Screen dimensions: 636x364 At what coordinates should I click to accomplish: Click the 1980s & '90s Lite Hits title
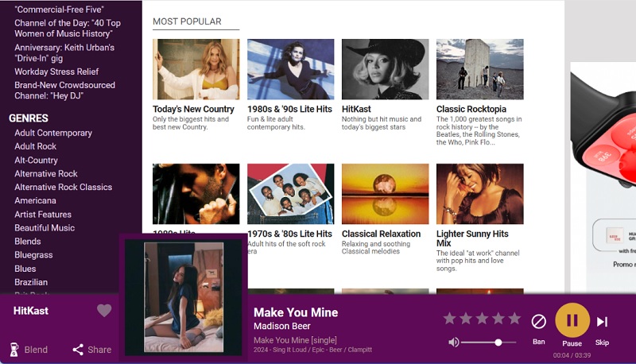click(x=289, y=109)
